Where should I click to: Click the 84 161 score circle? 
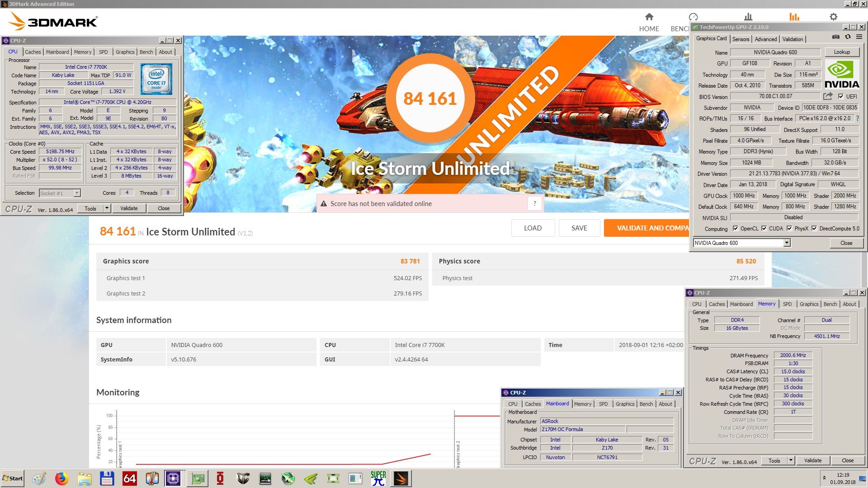[x=430, y=98]
